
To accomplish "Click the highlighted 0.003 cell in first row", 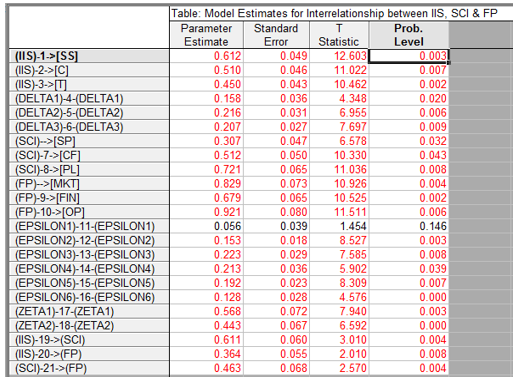I will click(409, 56).
